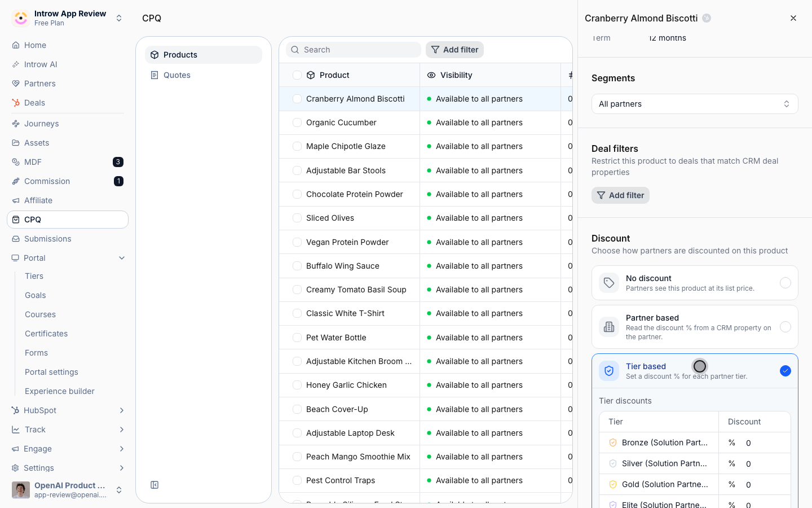Click the Affiliate megaphone icon

16,200
